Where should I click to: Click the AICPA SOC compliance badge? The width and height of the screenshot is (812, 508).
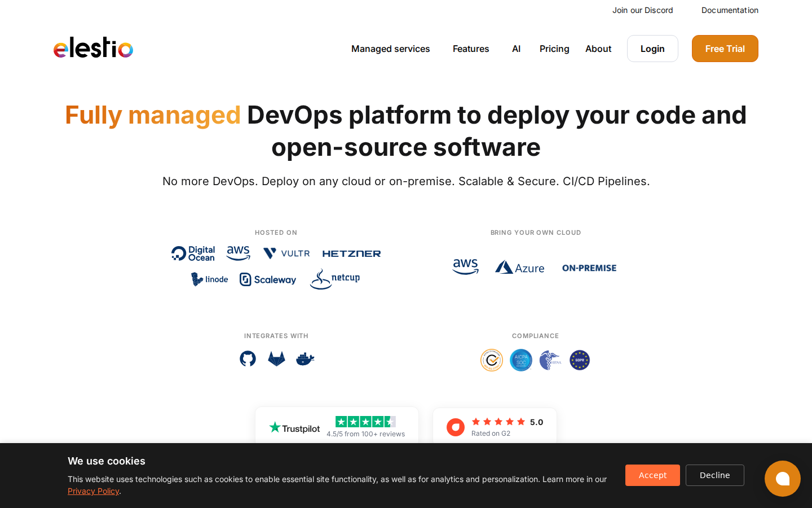[x=520, y=360]
